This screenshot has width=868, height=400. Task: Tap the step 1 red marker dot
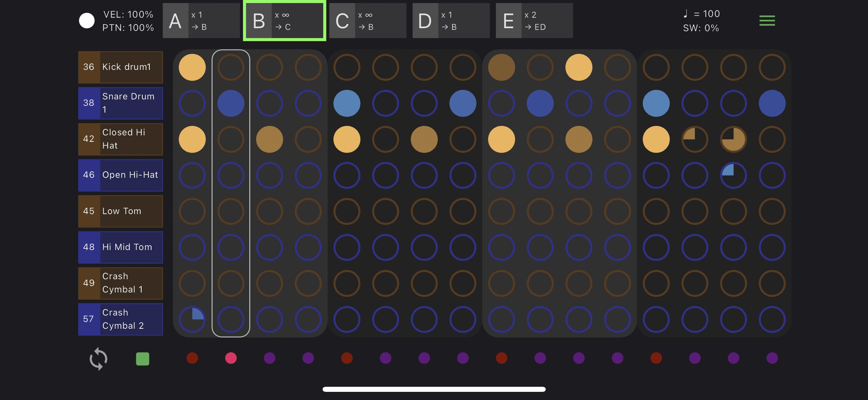[192, 358]
